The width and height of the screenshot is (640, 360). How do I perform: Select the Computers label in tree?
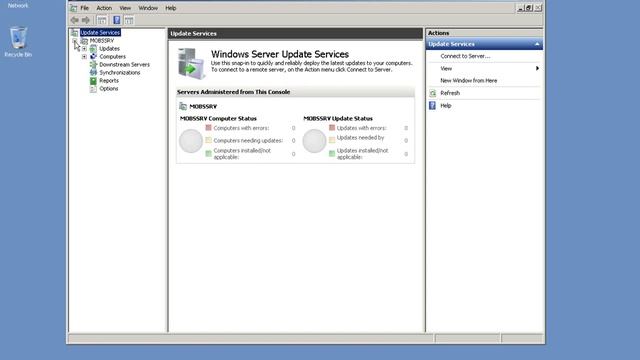[x=112, y=57]
